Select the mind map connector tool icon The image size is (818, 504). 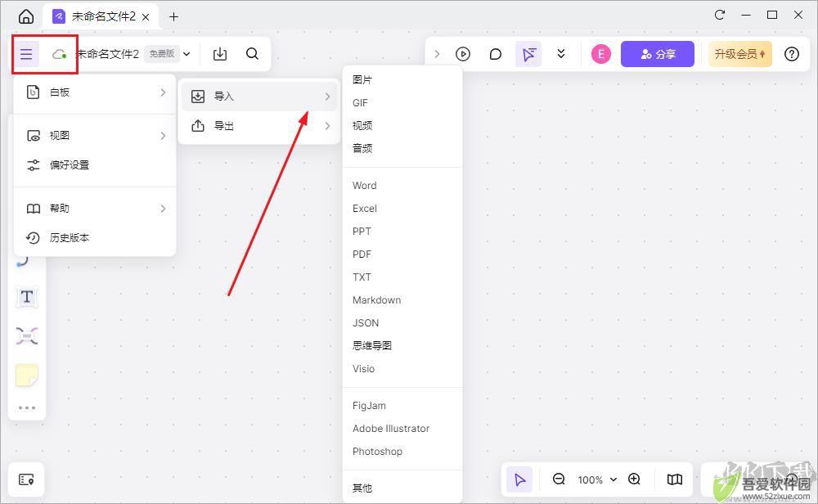(27, 336)
